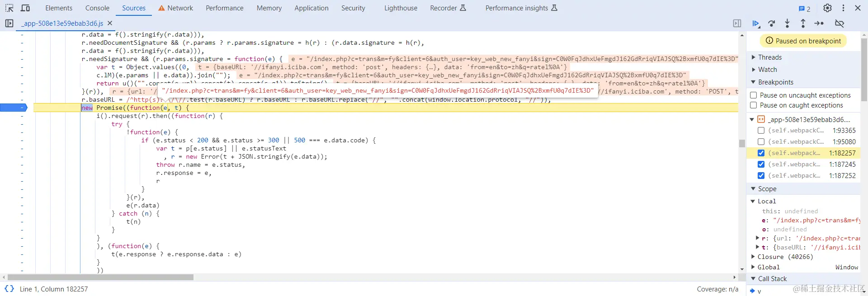Click the breakpoint marker on the Promise line
The width and height of the screenshot is (868, 296).
point(14,108)
